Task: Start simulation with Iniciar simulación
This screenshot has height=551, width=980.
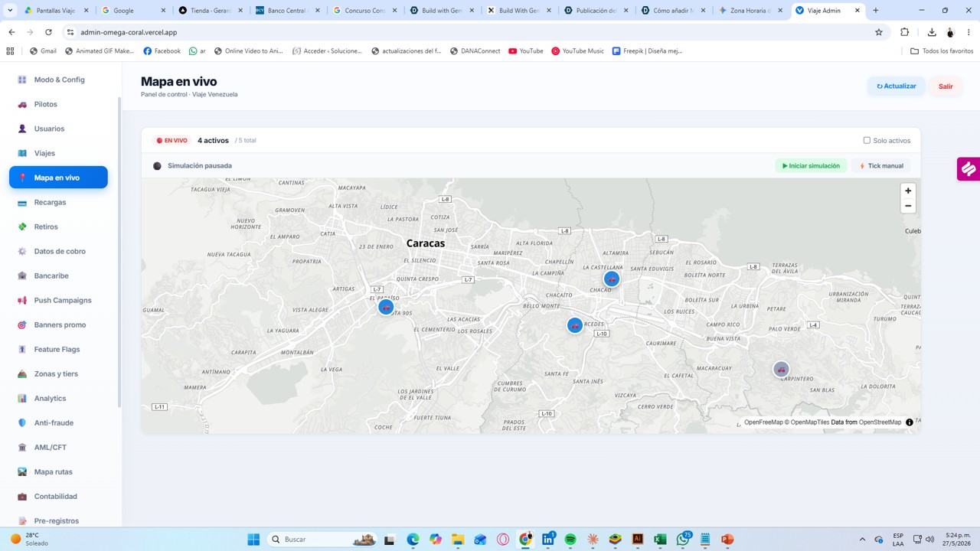Action: tap(811, 165)
